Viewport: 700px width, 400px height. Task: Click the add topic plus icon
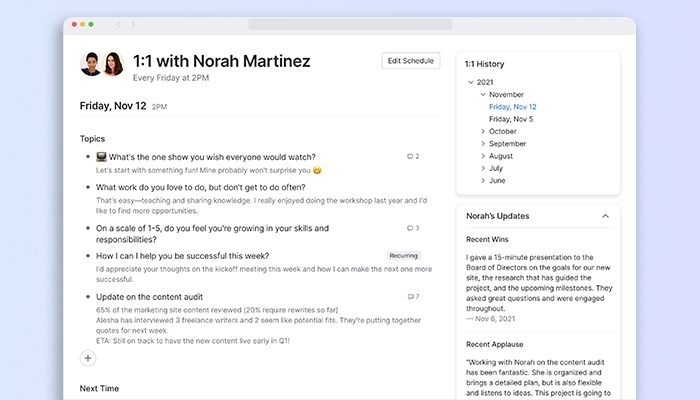coord(88,357)
